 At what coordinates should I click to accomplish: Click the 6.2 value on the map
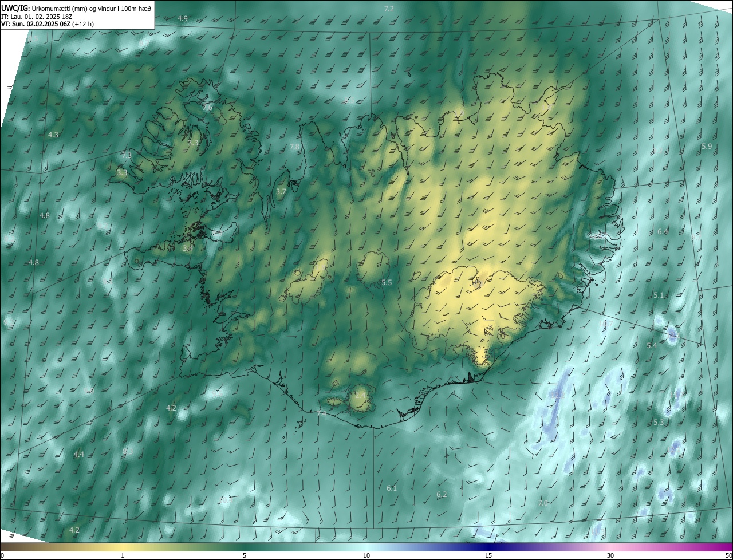point(441,494)
